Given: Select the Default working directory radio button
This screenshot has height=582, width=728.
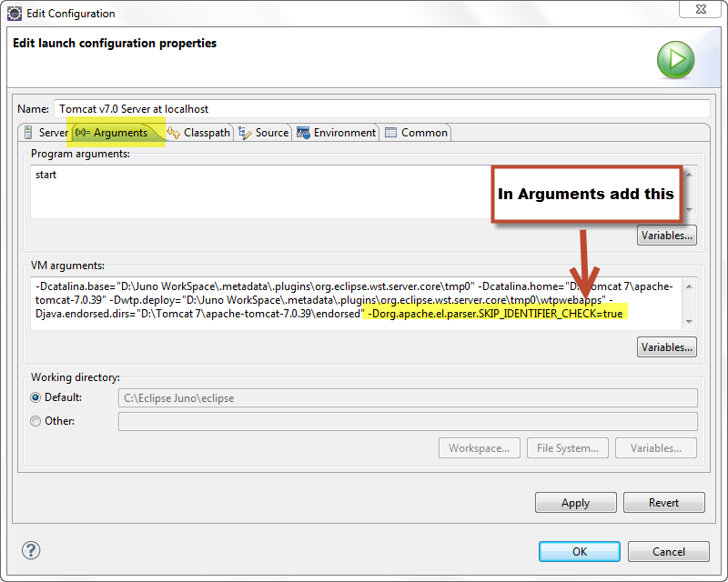Looking at the screenshot, I should coord(35,397).
